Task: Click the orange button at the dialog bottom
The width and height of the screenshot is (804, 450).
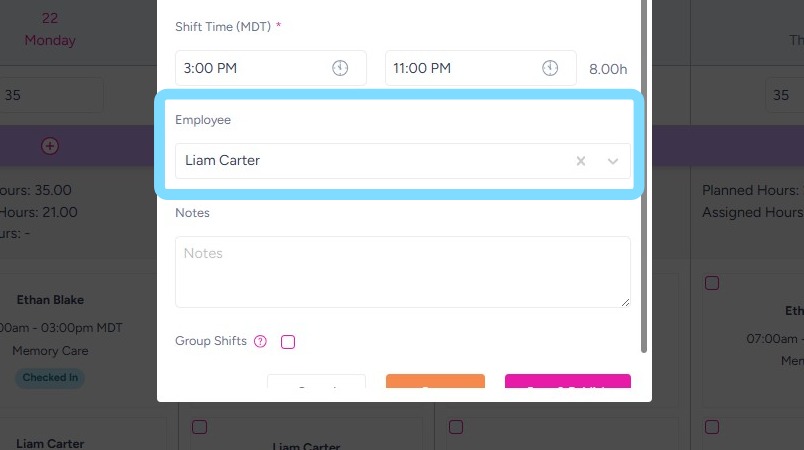Action: [435, 387]
